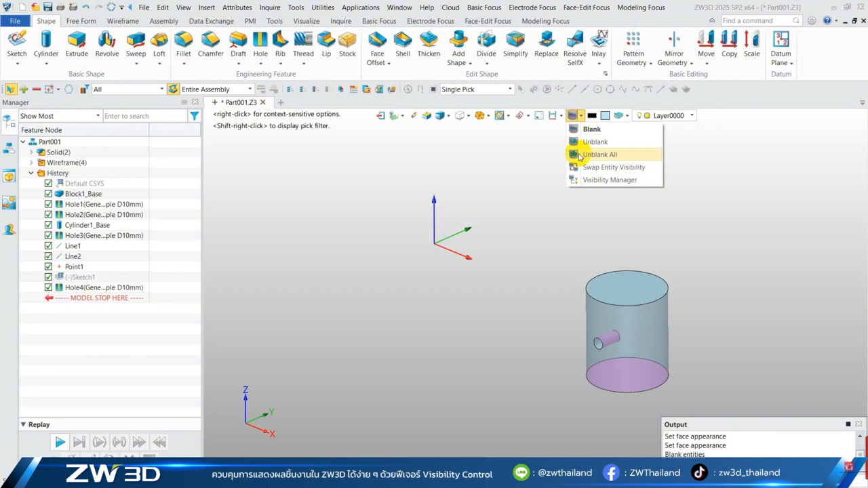Expand the Solid(2) tree node
Viewport: 868px width, 488px height.
[31, 152]
